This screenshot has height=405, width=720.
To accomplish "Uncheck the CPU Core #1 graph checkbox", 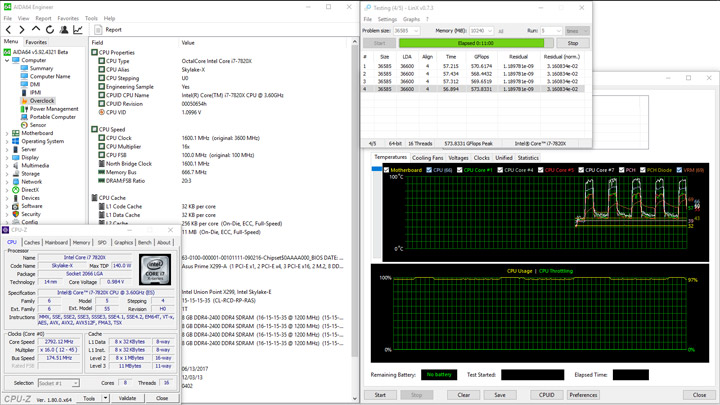I will pyautogui.click(x=461, y=170).
